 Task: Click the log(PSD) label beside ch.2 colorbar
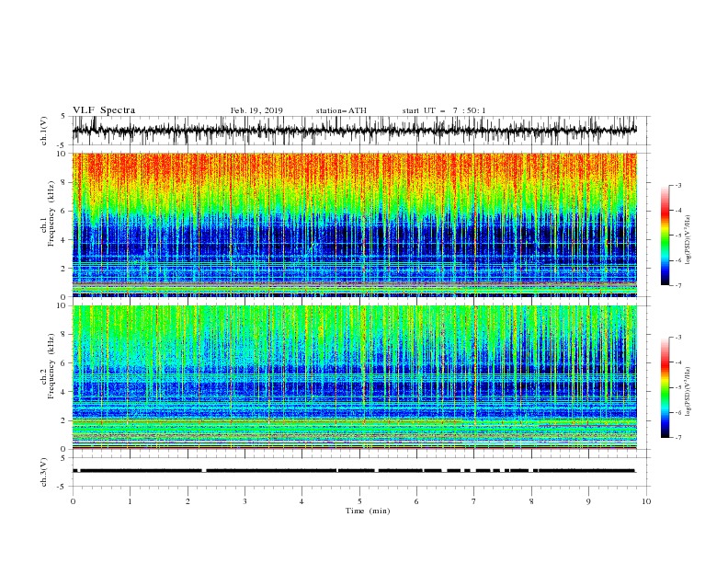click(688, 392)
